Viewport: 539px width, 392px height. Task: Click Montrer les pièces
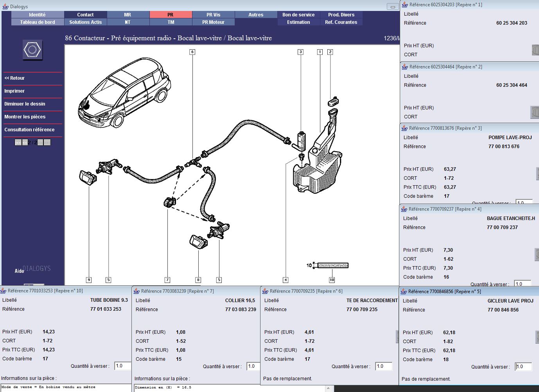[x=25, y=117]
